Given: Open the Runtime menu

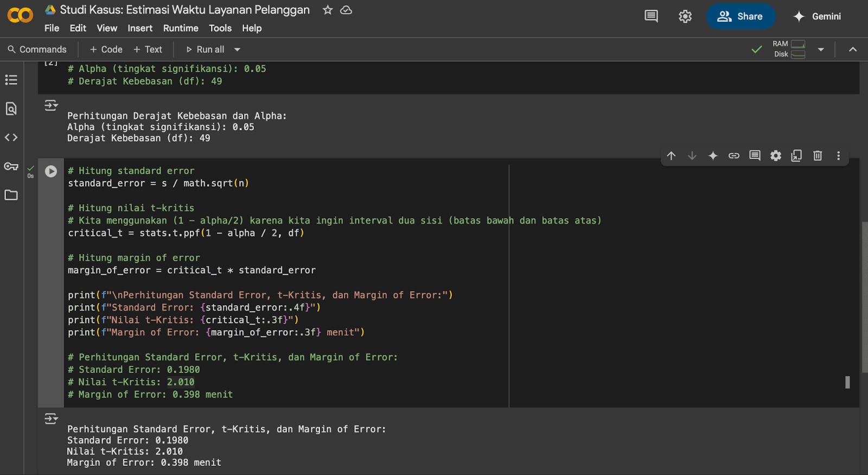Looking at the screenshot, I should [181, 28].
